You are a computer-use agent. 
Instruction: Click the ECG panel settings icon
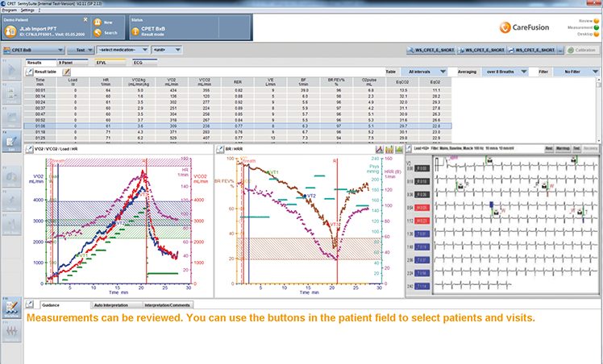(x=410, y=149)
